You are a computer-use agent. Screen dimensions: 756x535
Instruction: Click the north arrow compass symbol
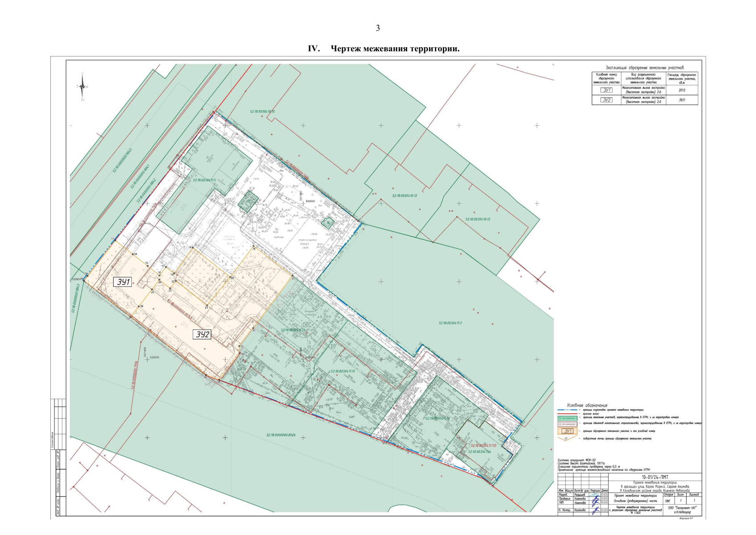[x=82, y=86]
